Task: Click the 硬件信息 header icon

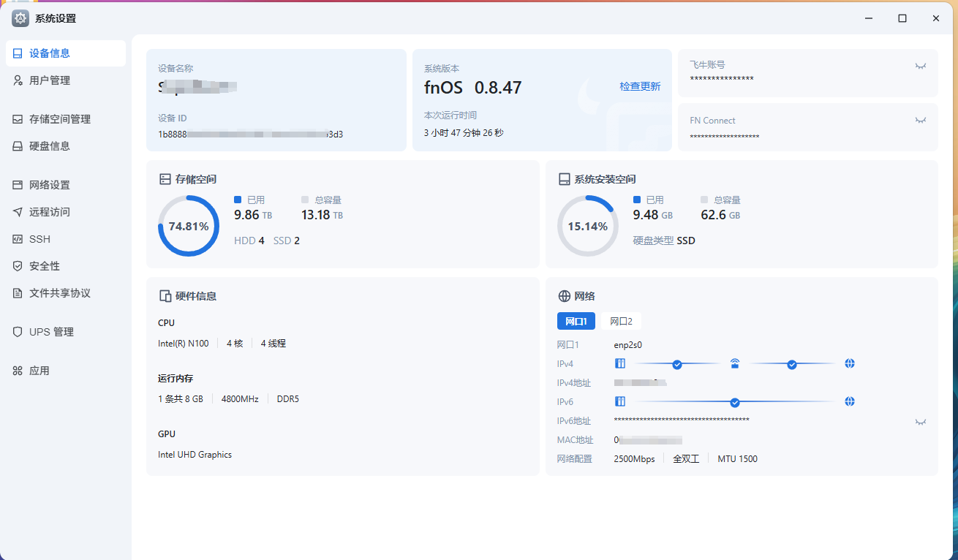Action: [x=165, y=296]
